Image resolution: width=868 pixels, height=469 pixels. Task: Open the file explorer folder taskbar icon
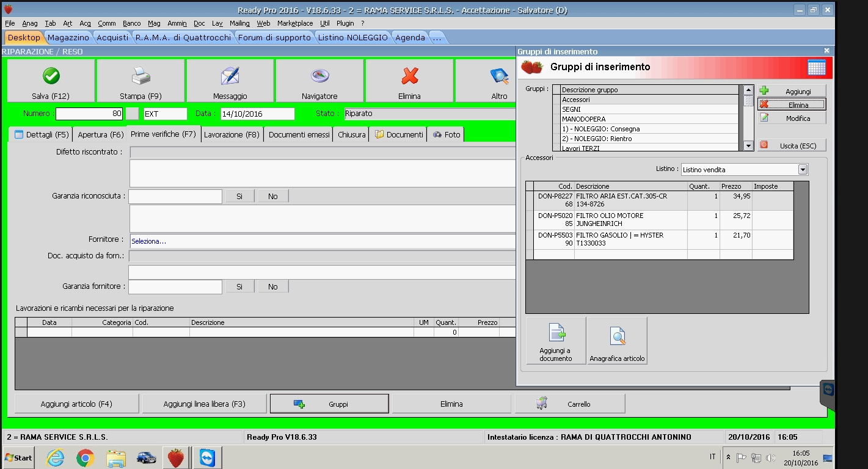115,457
